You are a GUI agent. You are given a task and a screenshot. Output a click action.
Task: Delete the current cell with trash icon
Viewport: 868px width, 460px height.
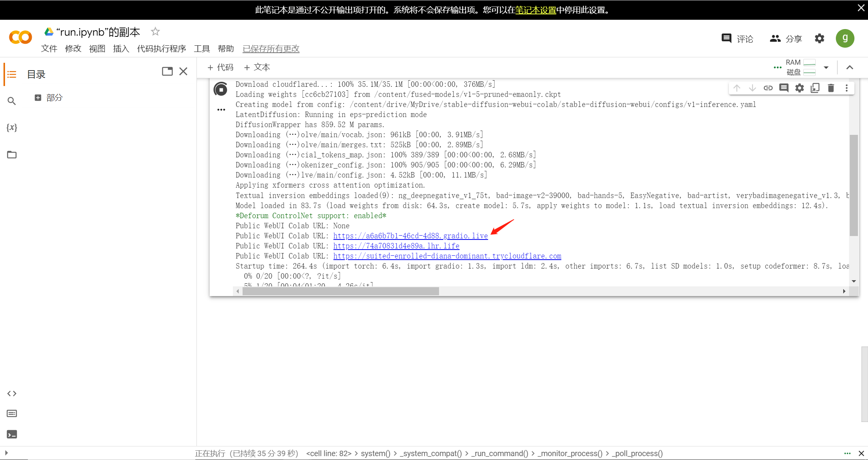click(x=831, y=88)
